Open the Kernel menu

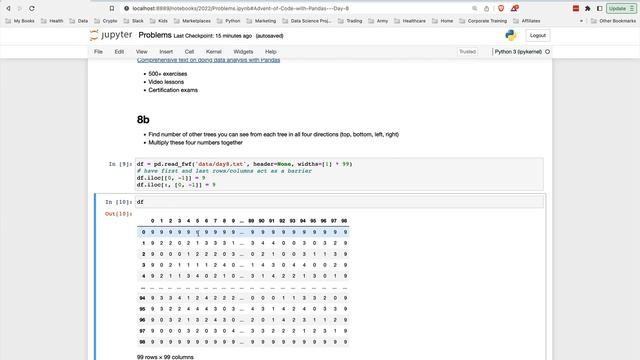(x=213, y=52)
